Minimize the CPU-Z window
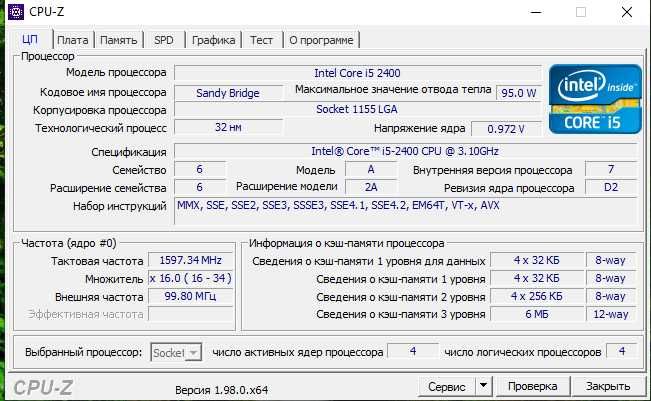Image resolution: width=651 pixels, height=401 pixels. 536,12
